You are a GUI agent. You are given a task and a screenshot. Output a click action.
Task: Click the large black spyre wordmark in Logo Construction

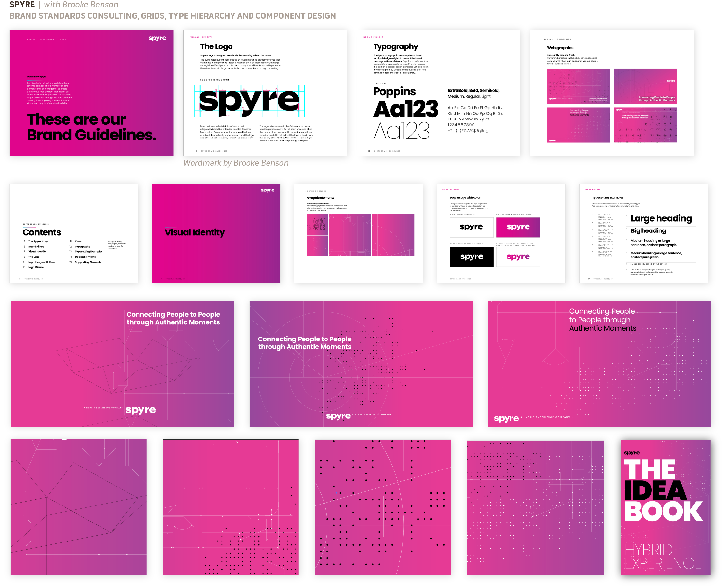[x=249, y=101]
